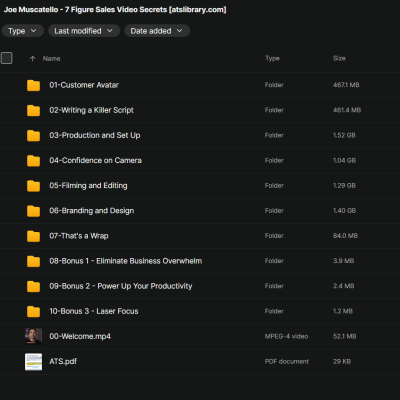
Task: Select 09-Bonus 2 - Power Up Your Productivity
Action: [121, 286]
